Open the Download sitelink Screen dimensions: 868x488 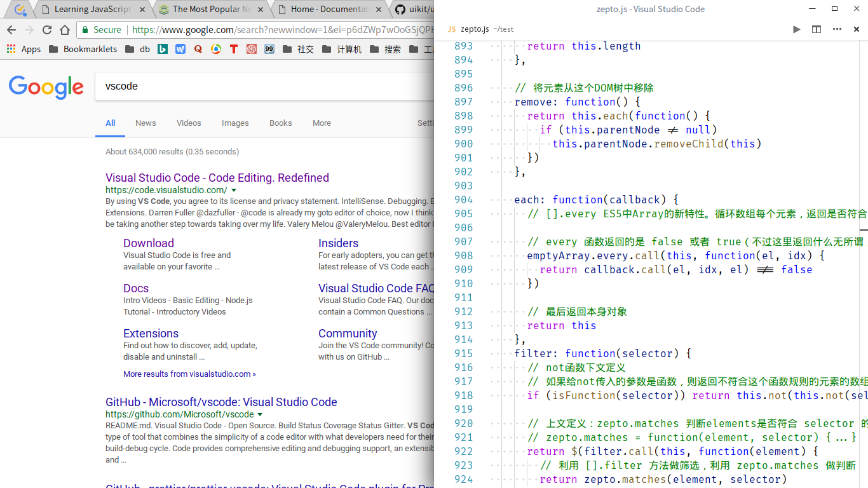149,243
